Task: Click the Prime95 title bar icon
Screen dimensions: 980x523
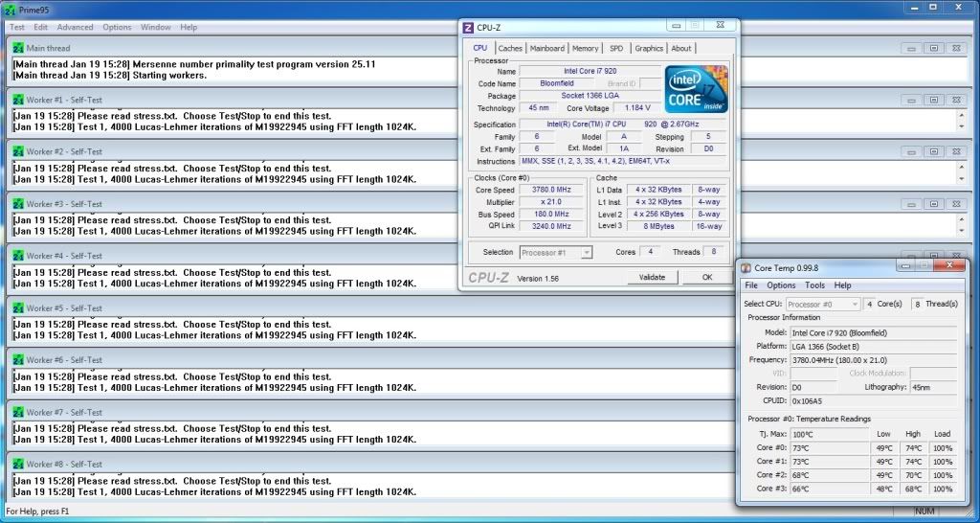Action: click(10, 10)
